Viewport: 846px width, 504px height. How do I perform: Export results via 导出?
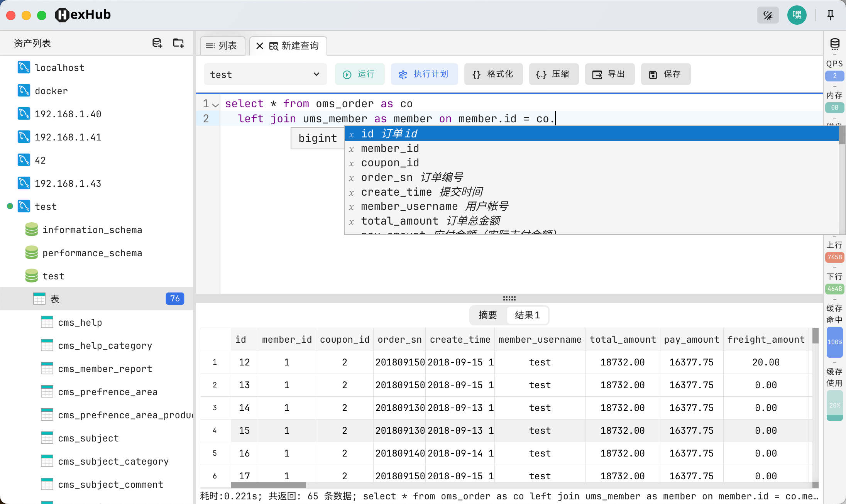pos(610,74)
